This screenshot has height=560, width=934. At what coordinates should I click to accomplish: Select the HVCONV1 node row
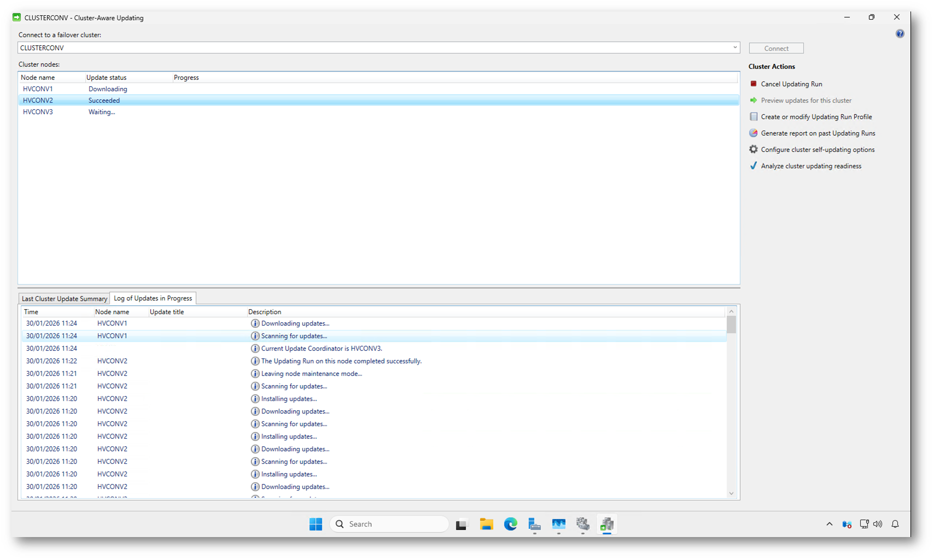click(38, 89)
